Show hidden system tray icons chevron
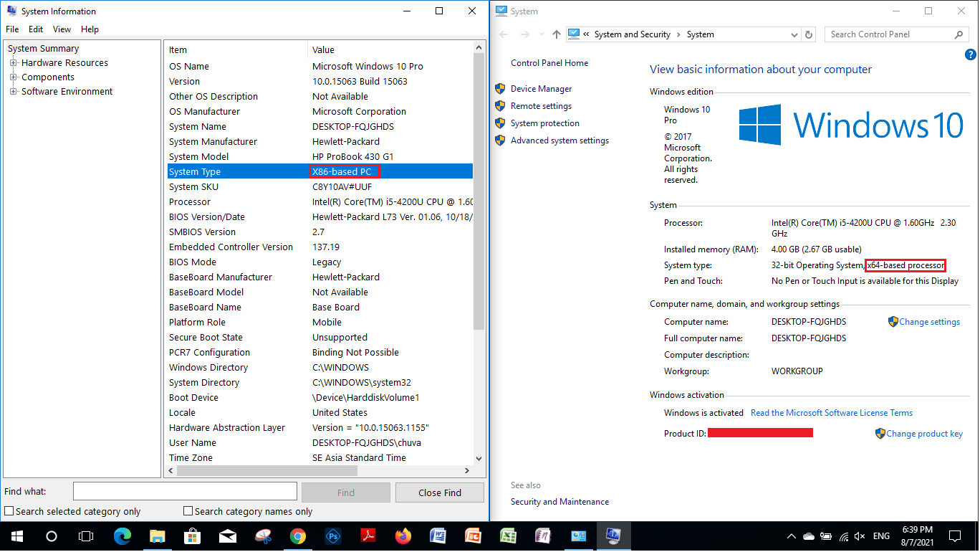 (x=792, y=536)
